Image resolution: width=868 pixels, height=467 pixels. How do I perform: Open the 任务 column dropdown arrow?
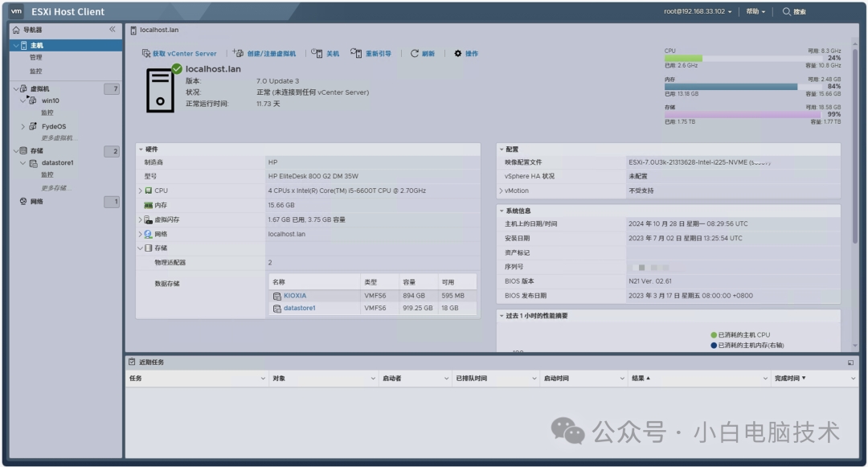262,379
